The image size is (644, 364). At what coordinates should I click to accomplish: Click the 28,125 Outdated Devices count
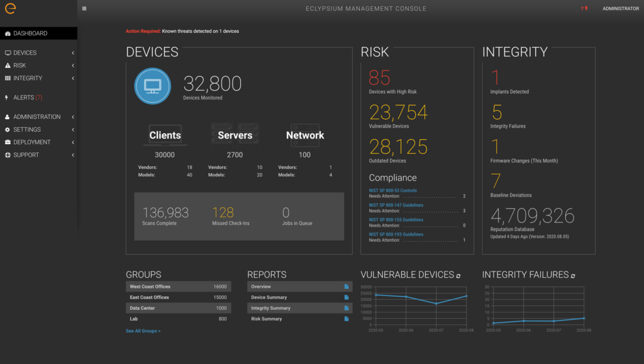(x=398, y=147)
